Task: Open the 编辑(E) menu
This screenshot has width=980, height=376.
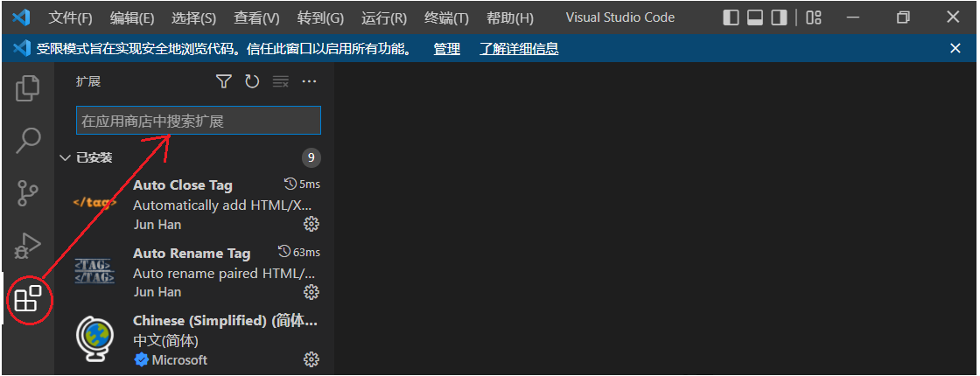Action: (x=132, y=18)
